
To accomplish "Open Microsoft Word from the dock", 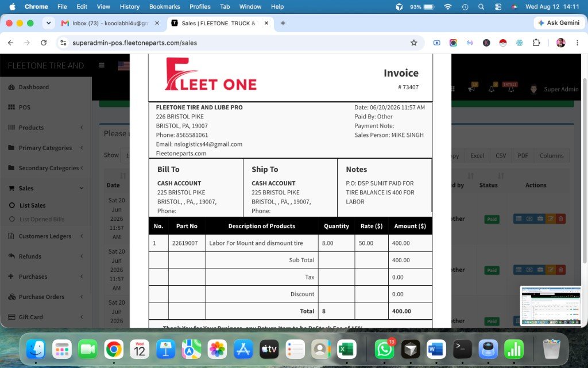I will [x=436, y=349].
